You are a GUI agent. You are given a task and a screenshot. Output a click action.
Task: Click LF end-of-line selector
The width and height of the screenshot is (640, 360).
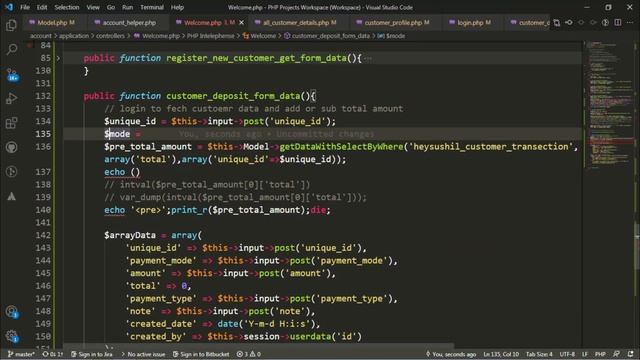point(585,354)
